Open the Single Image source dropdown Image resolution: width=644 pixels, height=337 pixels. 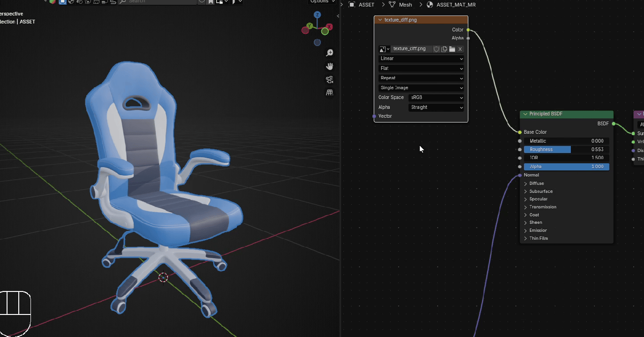[421, 88]
